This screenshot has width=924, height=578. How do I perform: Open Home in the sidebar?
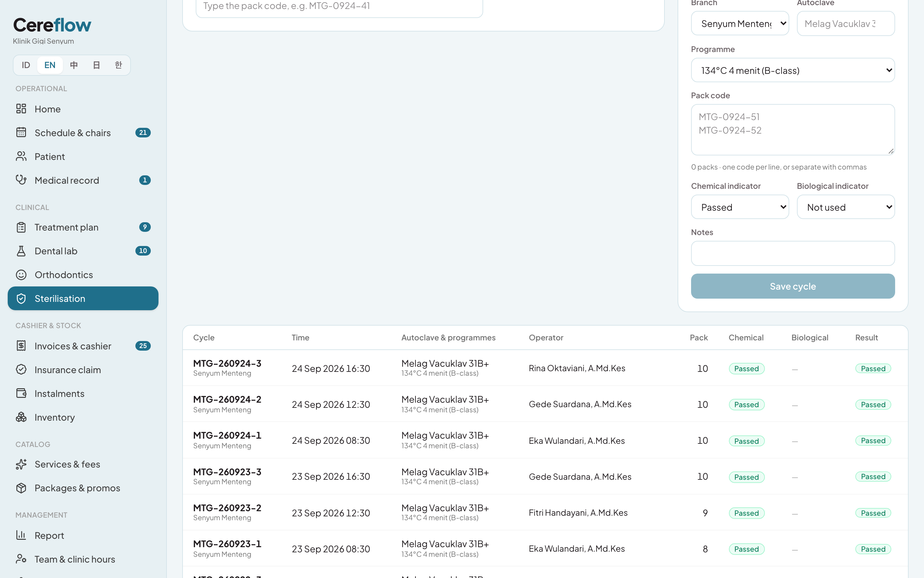tap(83, 109)
